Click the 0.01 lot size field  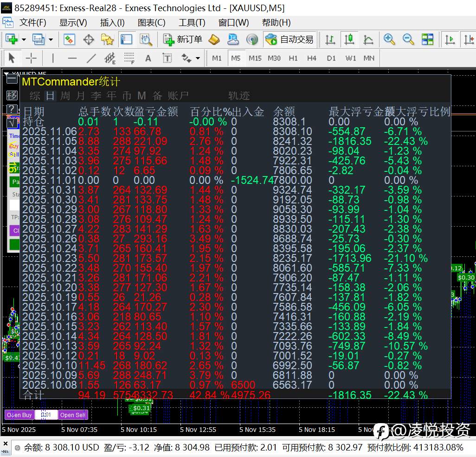(46, 415)
